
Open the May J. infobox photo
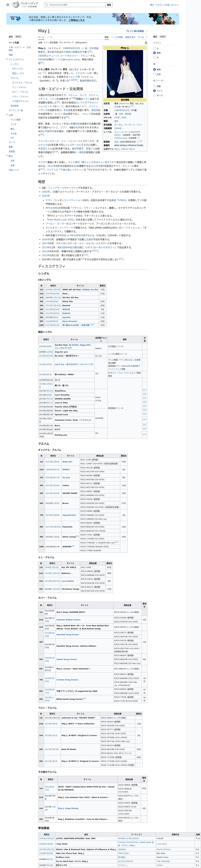tap(125, 73)
